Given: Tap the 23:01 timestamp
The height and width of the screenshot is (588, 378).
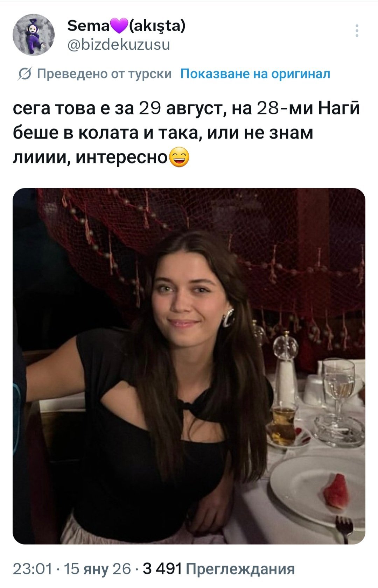Looking at the screenshot, I should (33, 569).
